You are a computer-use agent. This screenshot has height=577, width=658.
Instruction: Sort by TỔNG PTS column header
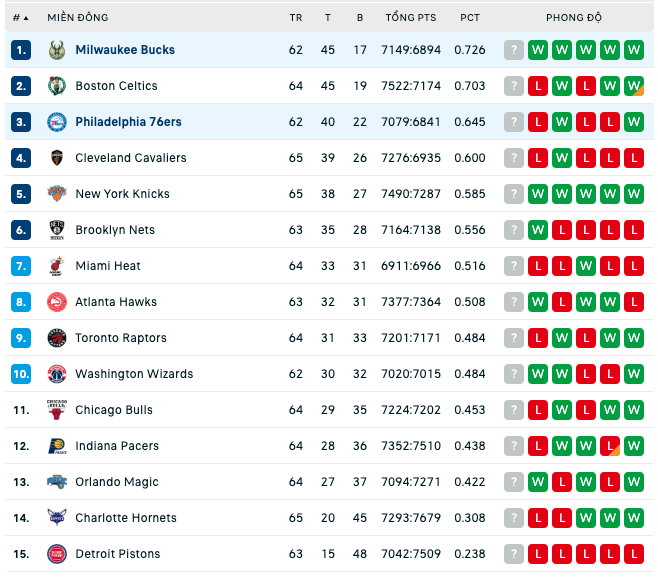[x=411, y=18]
